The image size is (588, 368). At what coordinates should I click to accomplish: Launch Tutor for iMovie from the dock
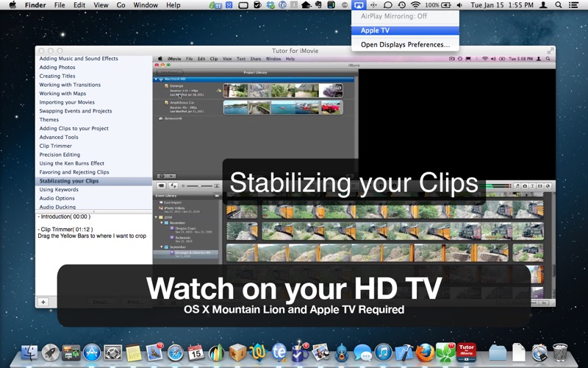click(x=466, y=353)
